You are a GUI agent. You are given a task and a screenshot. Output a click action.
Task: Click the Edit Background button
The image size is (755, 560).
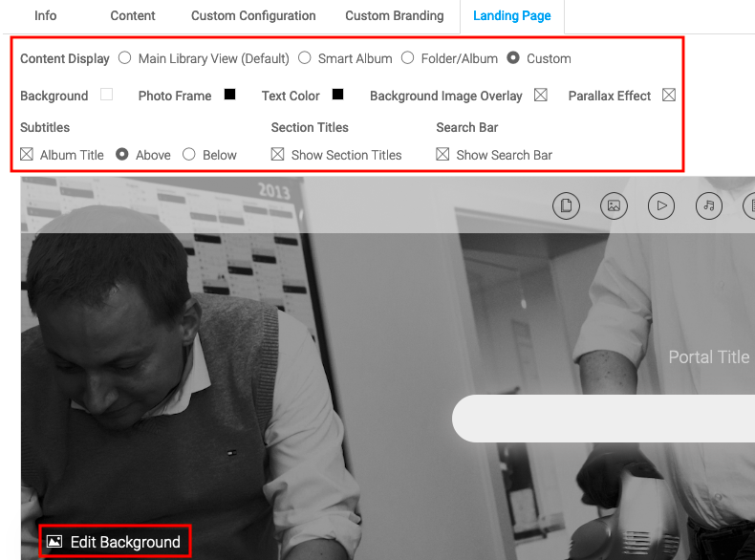[115, 542]
